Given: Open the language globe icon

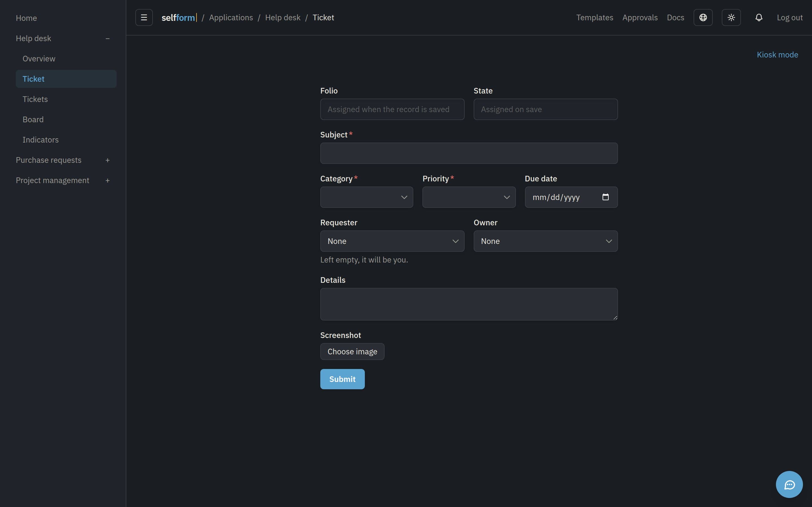Looking at the screenshot, I should coord(703,17).
